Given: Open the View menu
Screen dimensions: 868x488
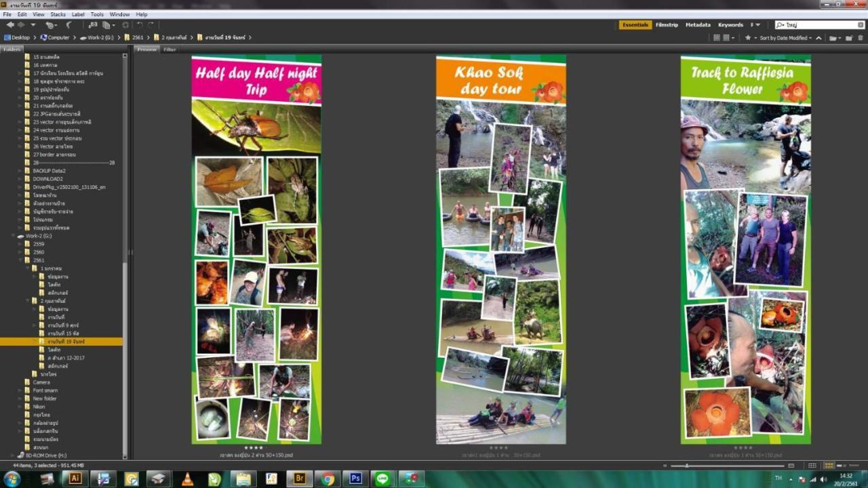Looking at the screenshot, I should click(39, 14).
